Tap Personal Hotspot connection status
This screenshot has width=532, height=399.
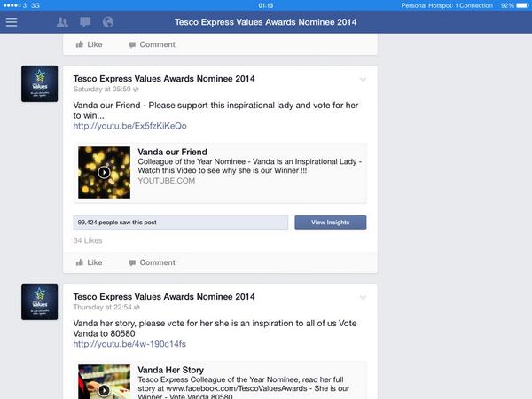447,5
